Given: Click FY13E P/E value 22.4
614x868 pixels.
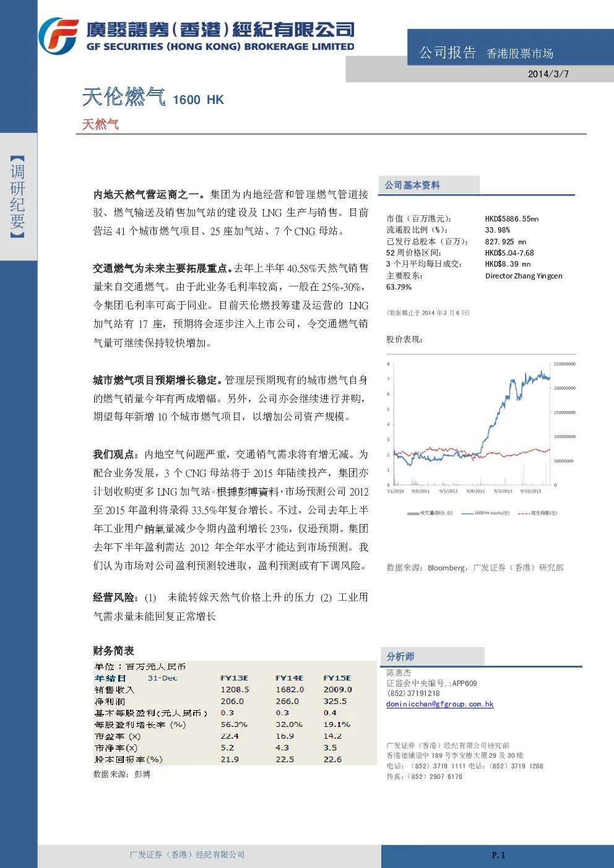Looking at the screenshot, I should [x=230, y=736].
